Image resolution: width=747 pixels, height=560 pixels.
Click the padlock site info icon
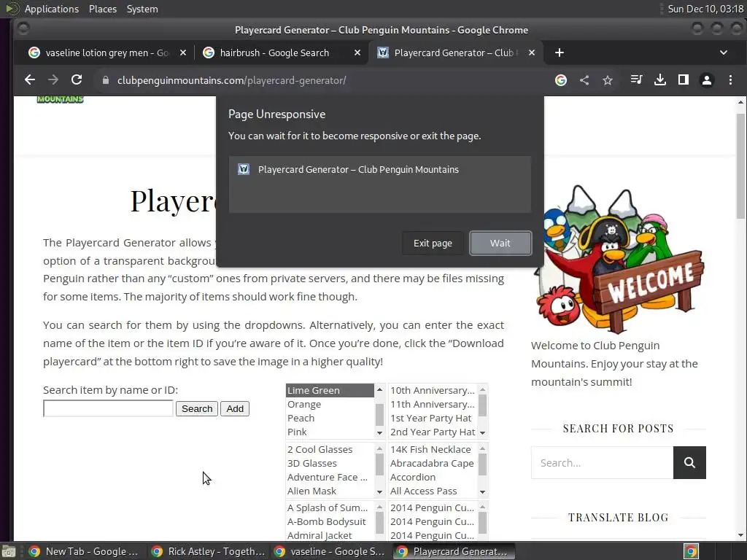[106, 80]
